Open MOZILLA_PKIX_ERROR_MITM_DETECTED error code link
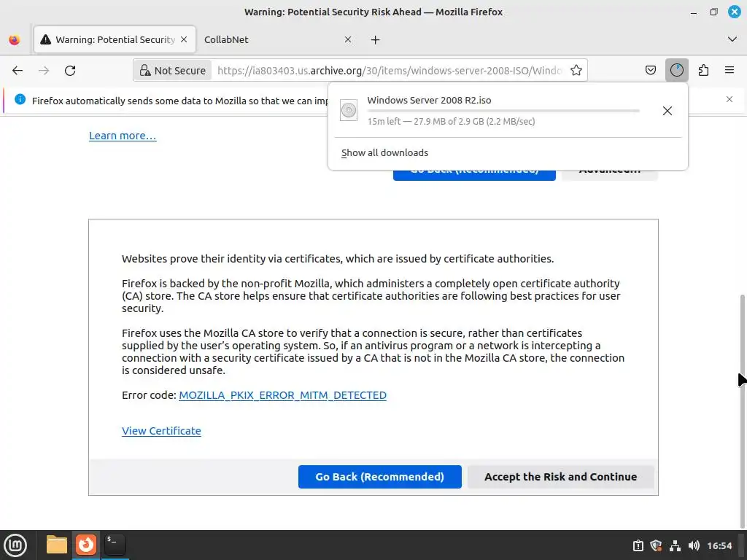Viewport: 747px width, 560px height. click(x=282, y=395)
